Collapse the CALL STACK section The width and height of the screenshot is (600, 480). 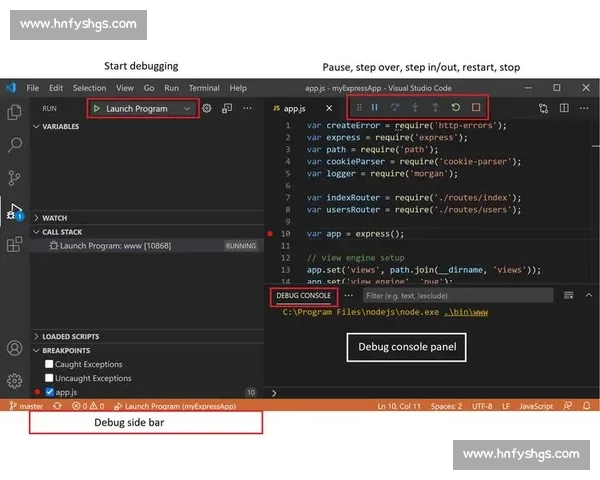(x=58, y=232)
